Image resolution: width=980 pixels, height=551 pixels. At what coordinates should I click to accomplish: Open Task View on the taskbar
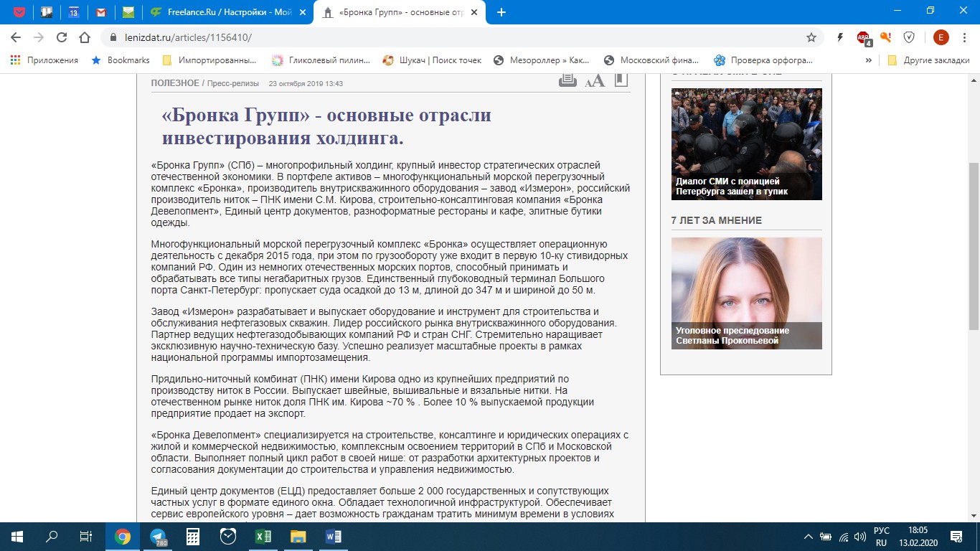(86, 536)
